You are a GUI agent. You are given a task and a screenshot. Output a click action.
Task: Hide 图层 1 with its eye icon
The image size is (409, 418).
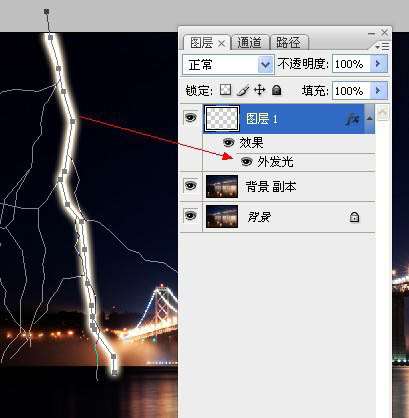pyautogui.click(x=191, y=118)
